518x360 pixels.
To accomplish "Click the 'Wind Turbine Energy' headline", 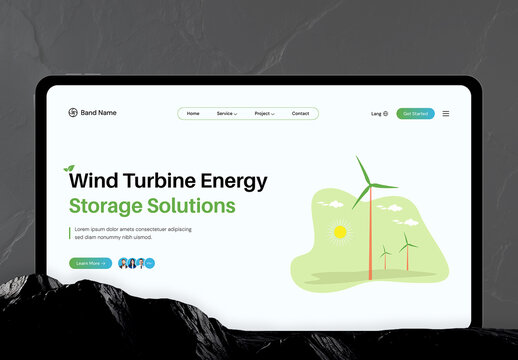I will tap(168, 181).
